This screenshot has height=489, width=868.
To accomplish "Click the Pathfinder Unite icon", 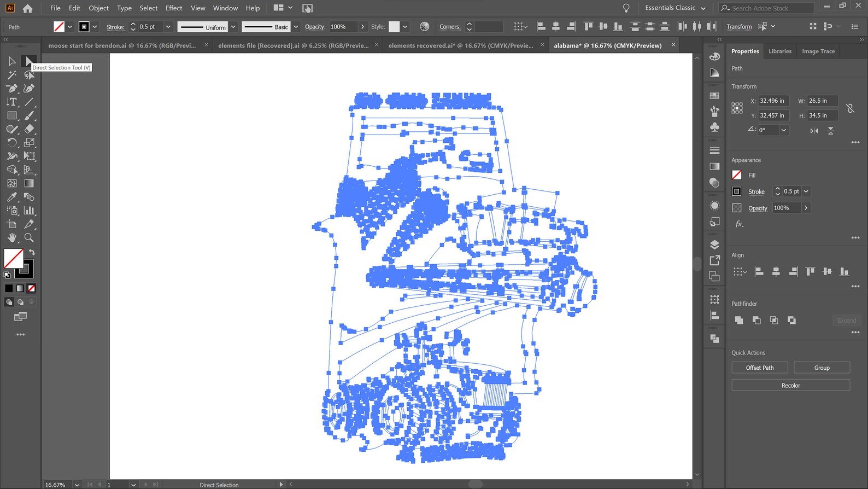I will pos(739,321).
